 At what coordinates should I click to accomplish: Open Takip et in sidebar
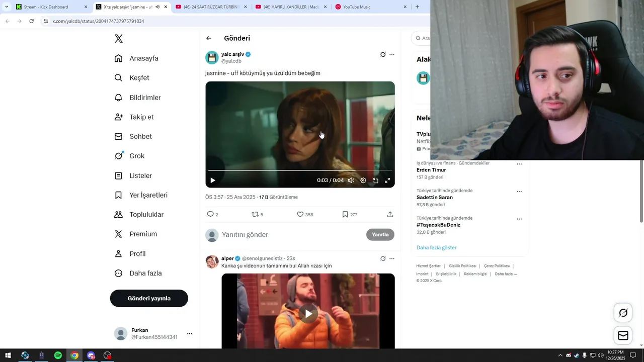134,117
